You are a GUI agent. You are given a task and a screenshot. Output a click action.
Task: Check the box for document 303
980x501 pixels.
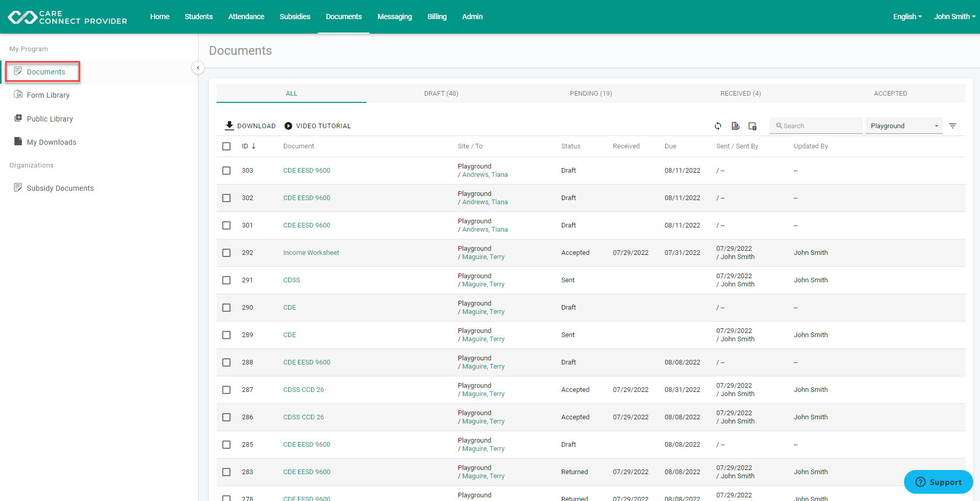point(226,171)
